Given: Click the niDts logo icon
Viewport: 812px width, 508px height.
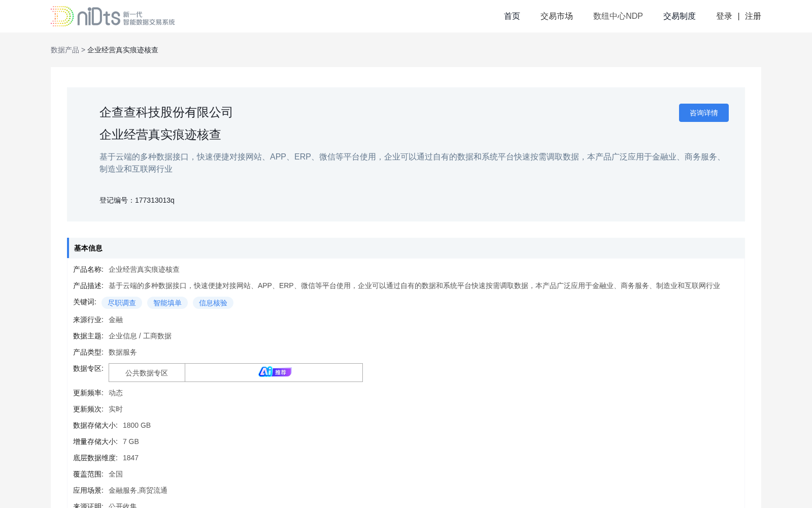Looking at the screenshot, I should tap(85, 16).
